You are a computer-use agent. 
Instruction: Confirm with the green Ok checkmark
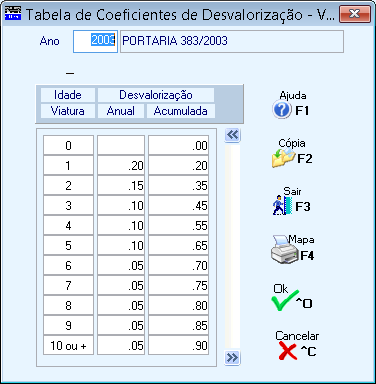(x=284, y=301)
